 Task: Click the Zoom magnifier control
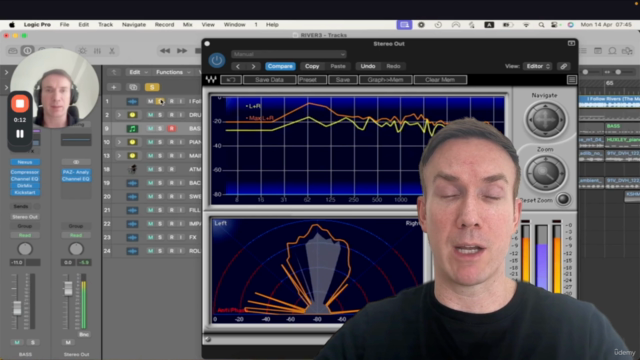pos(545,174)
